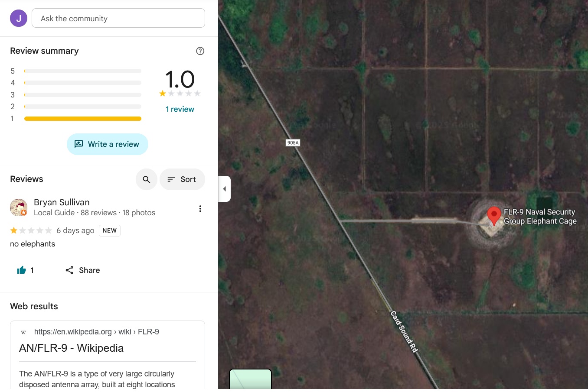The image size is (588, 392).
Task: Click the map layers thumbnail
Action: 250,379
